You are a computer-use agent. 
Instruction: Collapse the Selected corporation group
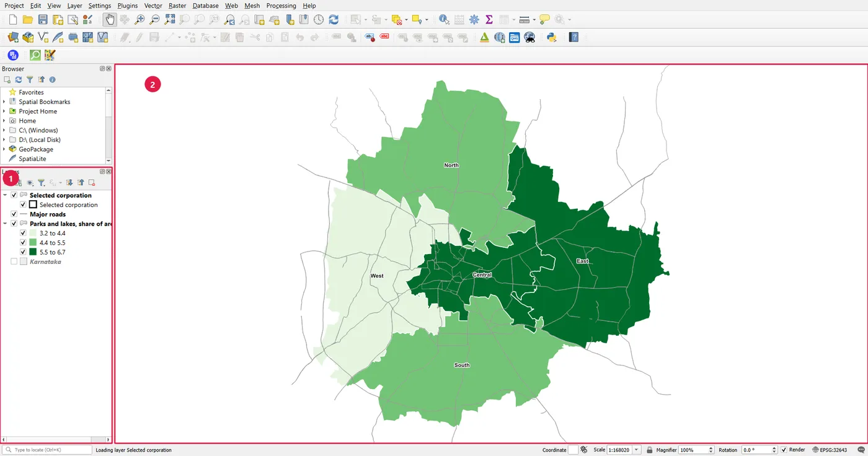coord(5,195)
